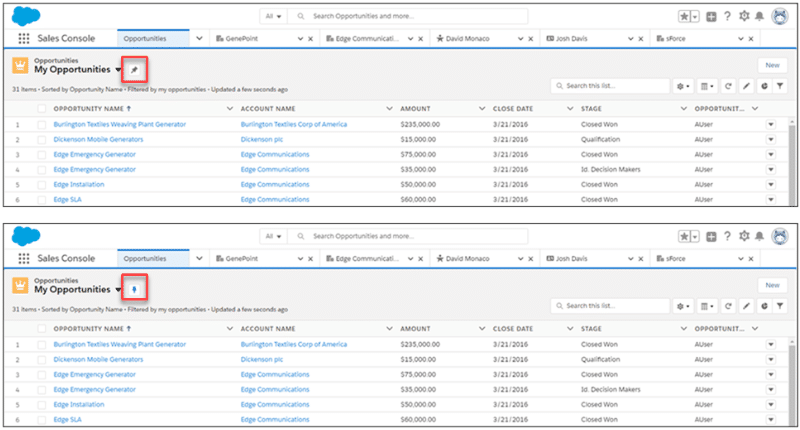Pin the list view using the gray unpinned pin icon
800x430 pixels.
pos(134,70)
